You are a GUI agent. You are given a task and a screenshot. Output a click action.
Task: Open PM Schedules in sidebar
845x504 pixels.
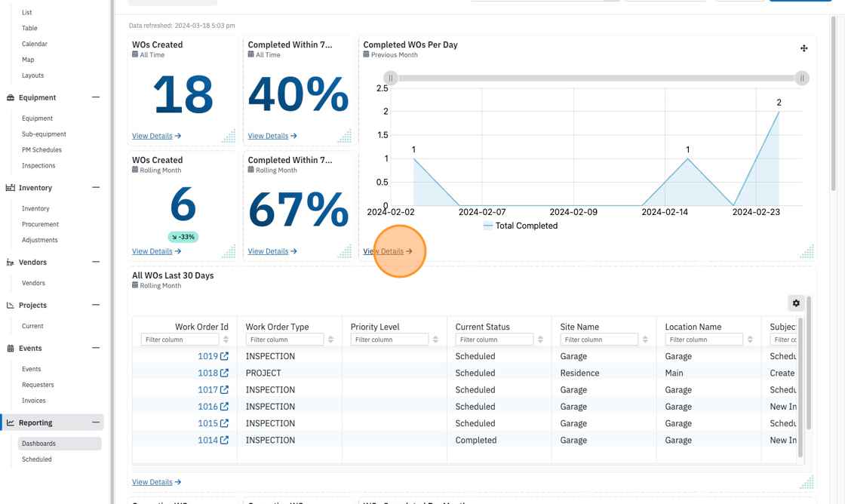point(41,150)
